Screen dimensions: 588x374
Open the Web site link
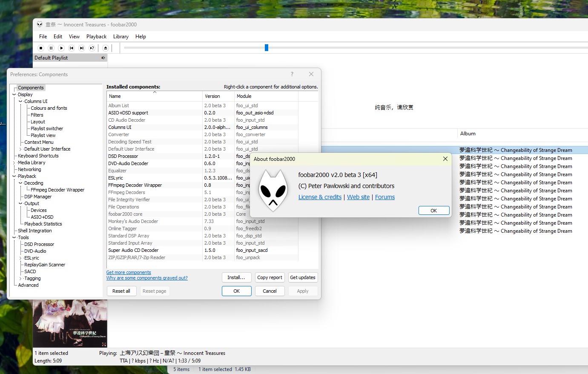click(358, 197)
